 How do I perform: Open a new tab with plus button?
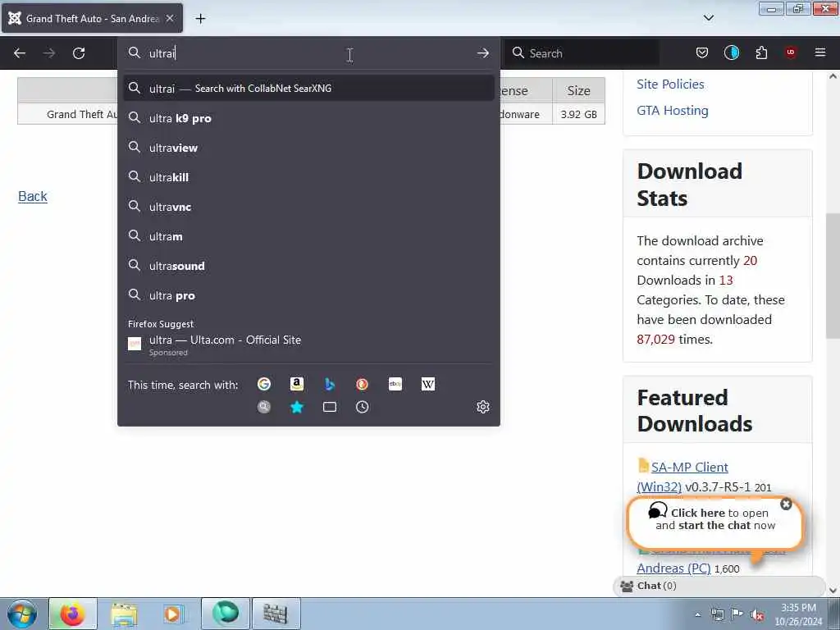click(x=200, y=19)
